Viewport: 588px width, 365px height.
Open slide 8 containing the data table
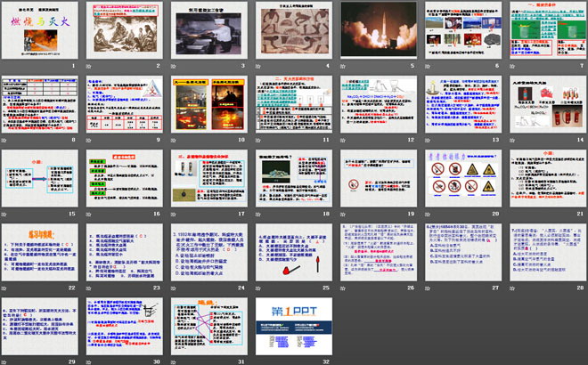click(x=41, y=104)
